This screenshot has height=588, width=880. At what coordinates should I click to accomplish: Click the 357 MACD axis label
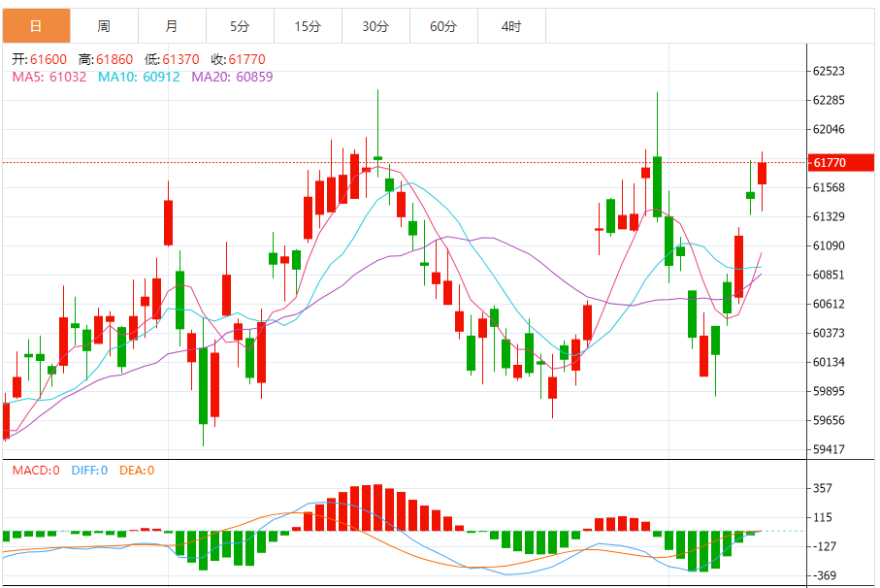pyautogui.click(x=822, y=489)
